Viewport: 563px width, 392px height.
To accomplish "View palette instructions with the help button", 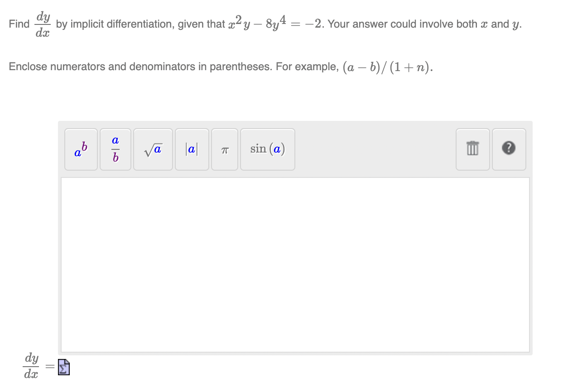I will point(509,149).
